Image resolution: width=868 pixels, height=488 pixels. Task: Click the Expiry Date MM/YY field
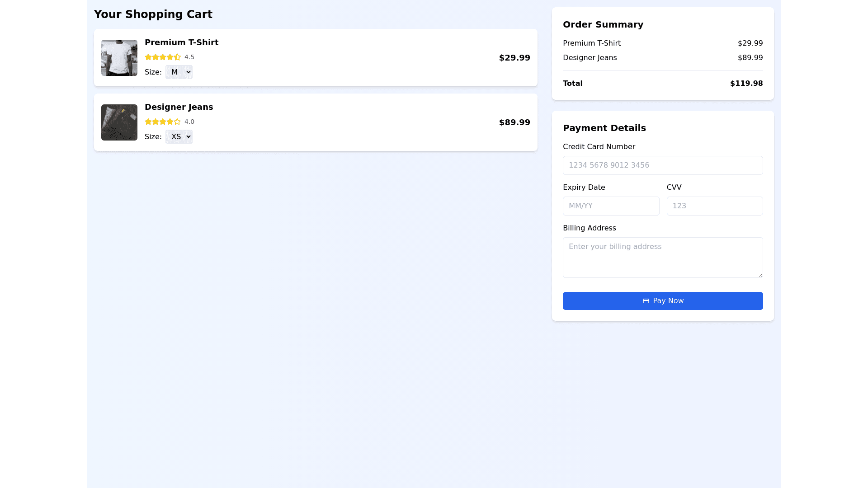click(610, 206)
